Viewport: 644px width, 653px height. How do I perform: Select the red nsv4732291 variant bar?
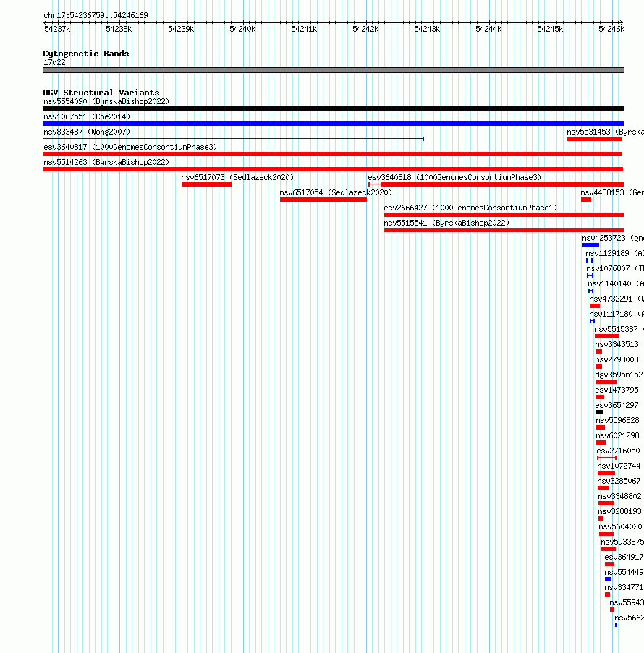595,306
